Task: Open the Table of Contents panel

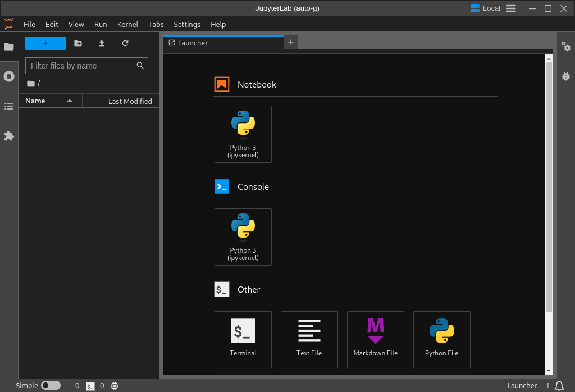Action: [9, 106]
